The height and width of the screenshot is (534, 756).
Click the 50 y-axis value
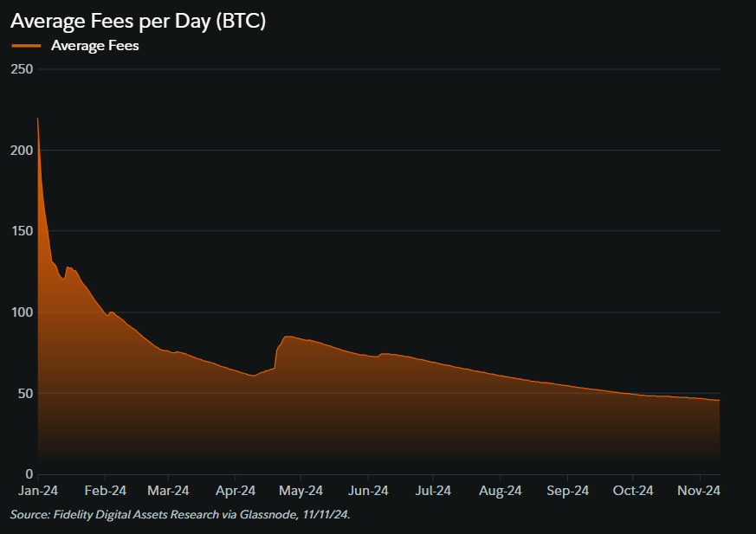pos(25,393)
